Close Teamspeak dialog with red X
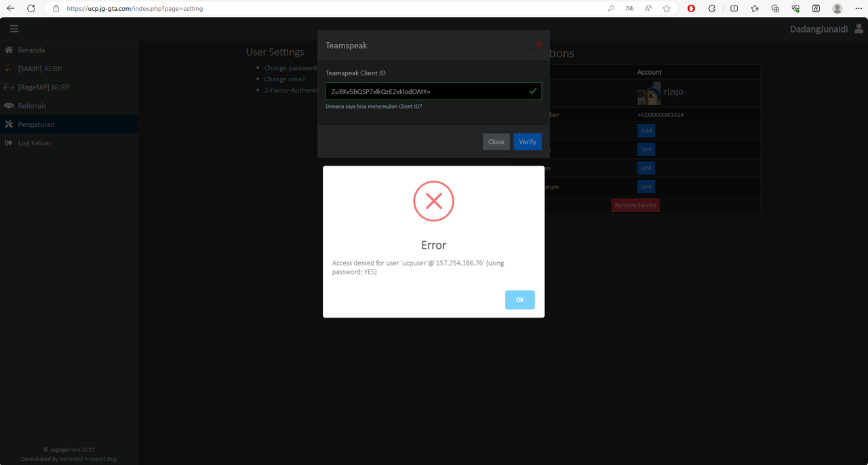Image resolution: width=868 pixels, height=465 pixels. [x=539, y=44]
